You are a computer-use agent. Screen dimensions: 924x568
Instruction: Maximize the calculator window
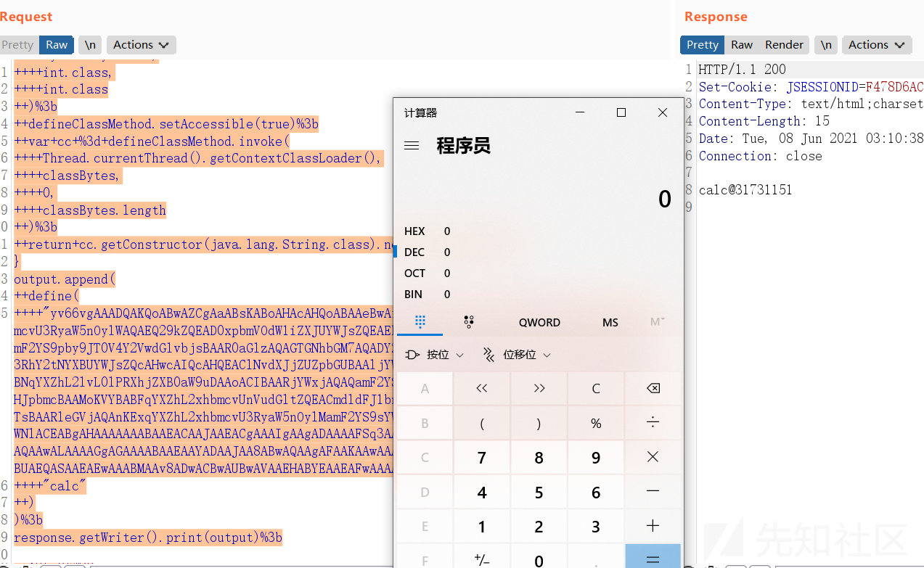point(621,112)
